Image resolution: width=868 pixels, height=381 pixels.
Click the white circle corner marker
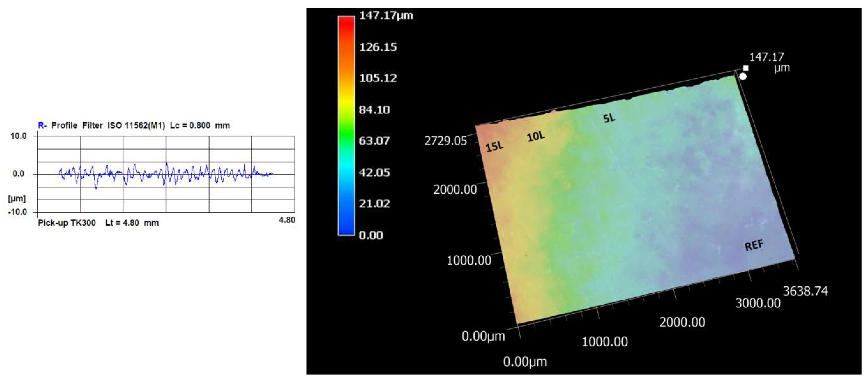[x=743, y=77]
